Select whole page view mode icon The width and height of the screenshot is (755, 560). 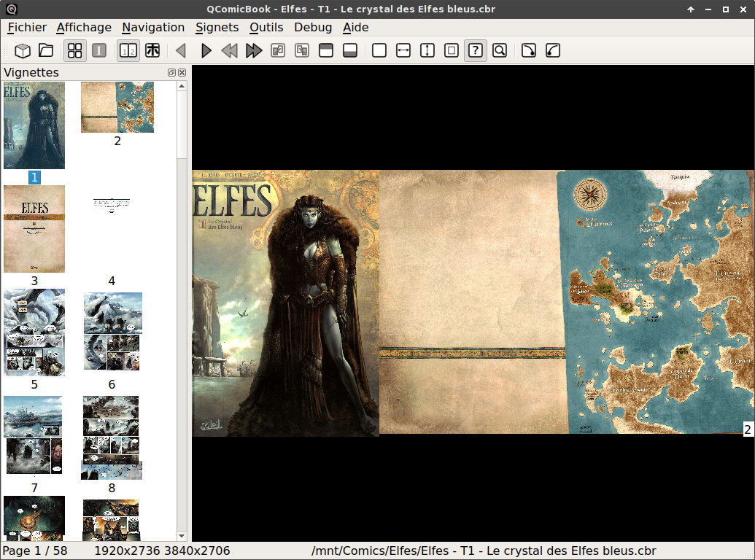[x=451, y=50]
